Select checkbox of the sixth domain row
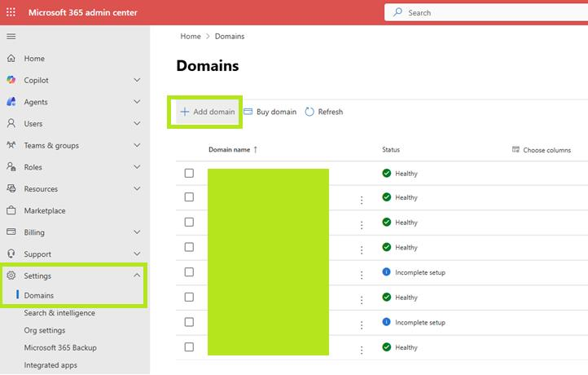Screen dimensions: 588x375 point(189,297)
